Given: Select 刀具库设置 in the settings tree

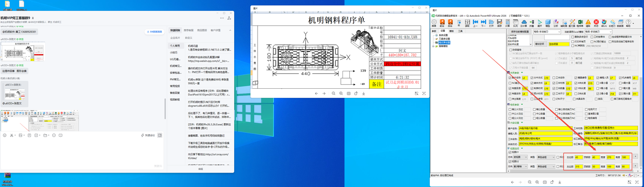Looking at the screenshot, I should point(444,39).
